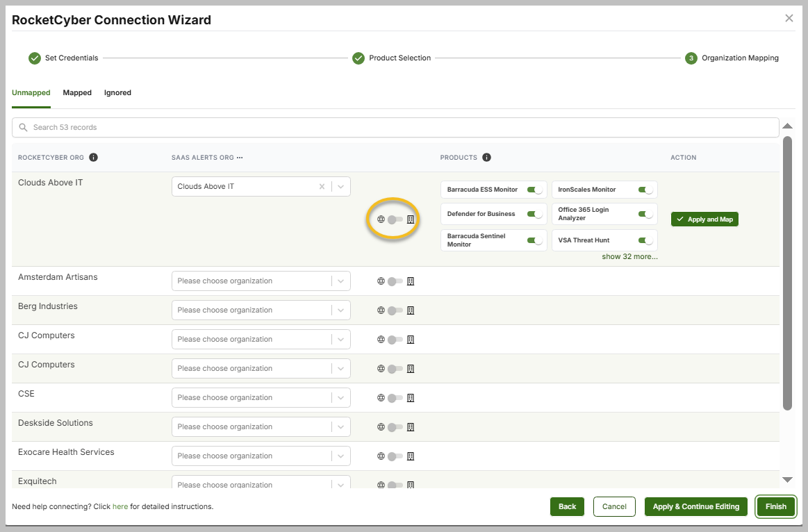Click the building icon in Berg Industries row
Image resolution: width=808 pixels, height=532 pixels.
tap(411, 310)
